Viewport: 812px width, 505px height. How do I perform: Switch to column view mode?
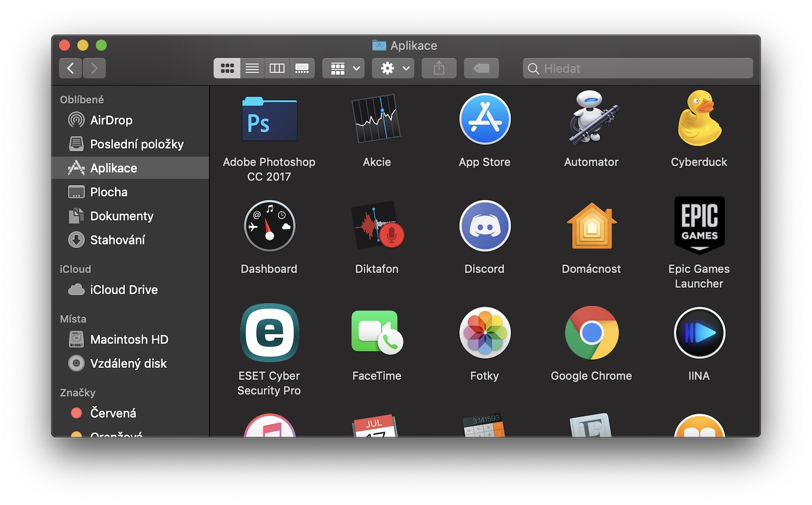(x=277, y=69)
